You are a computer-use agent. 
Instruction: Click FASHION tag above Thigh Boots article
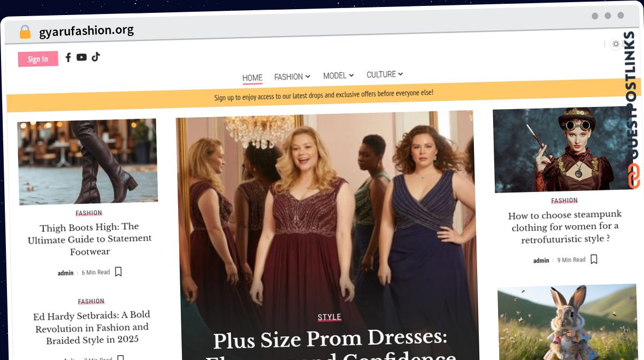[x=89, y=213]
